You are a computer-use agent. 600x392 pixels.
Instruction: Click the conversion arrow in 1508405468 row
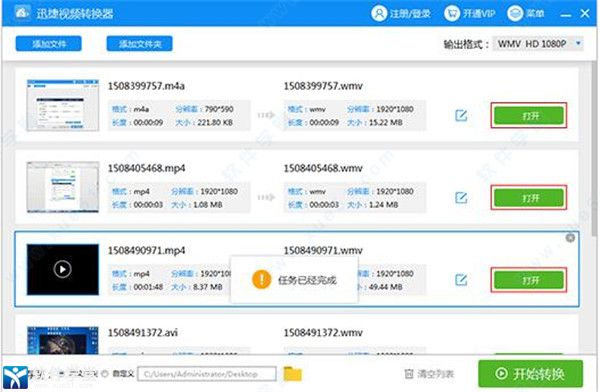coord(266,197)
